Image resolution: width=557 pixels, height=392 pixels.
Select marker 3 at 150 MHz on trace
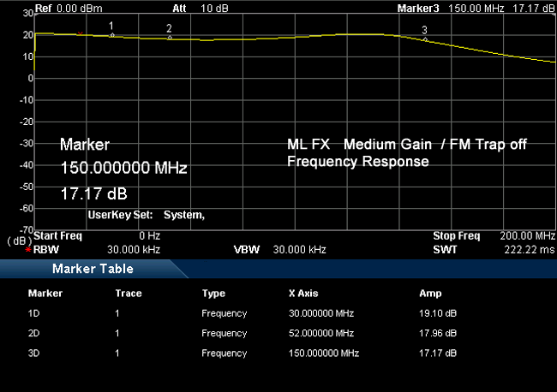pos(425,39)
